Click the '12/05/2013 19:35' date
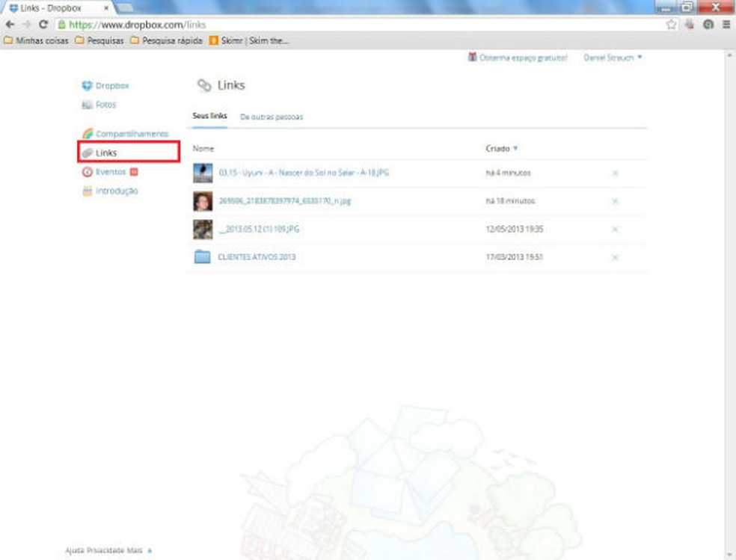736x560 pixels. click(514, 229)
